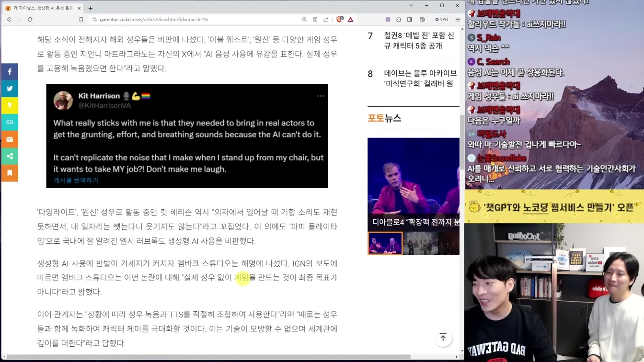Image resolution: width=644 pixels, height=362 pixels.
Task: Close the gametoc article tab
Action: [79, 8]
